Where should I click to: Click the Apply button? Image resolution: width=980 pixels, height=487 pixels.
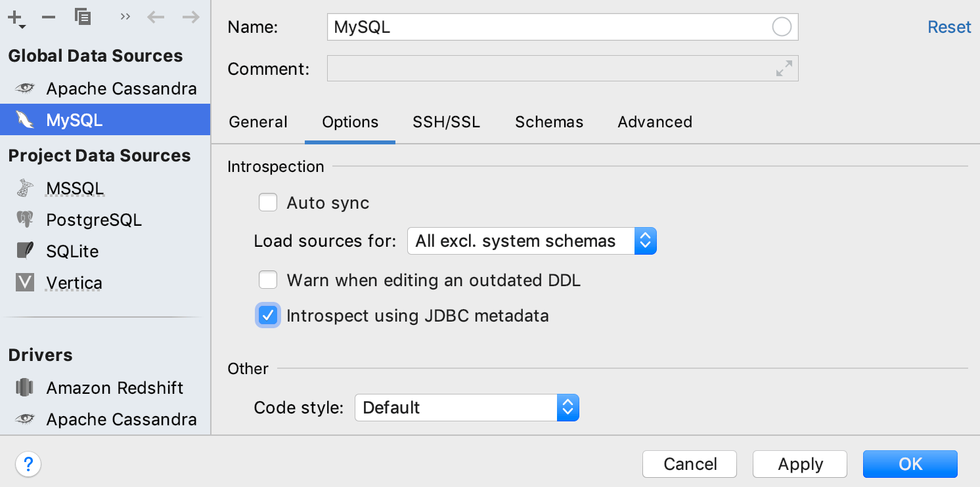coord(800,464)
